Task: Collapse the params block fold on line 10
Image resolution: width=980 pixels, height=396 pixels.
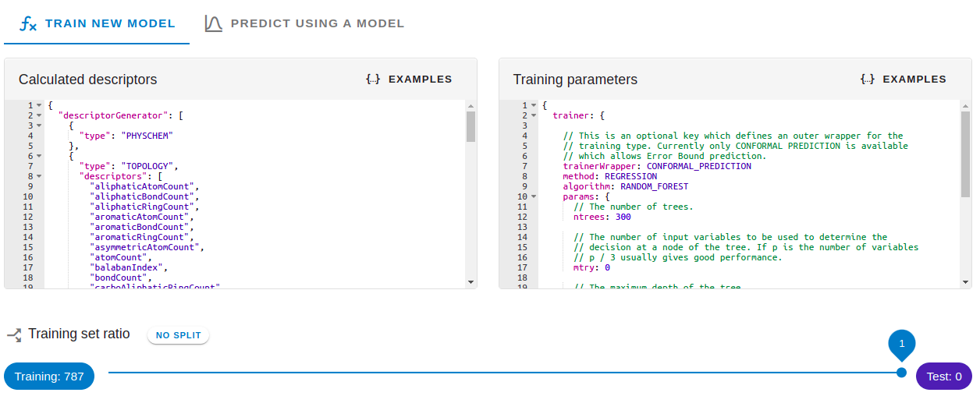Action: pyautogui.click(x=534, y=196)
